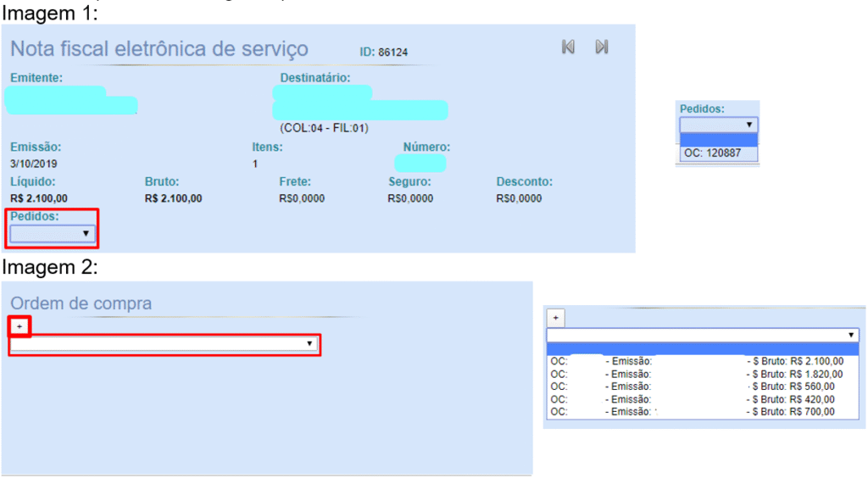Open the red-outlined Pedidos dropdown in the nota fiscal
868x478 pixels.
(x=53, y=232)
